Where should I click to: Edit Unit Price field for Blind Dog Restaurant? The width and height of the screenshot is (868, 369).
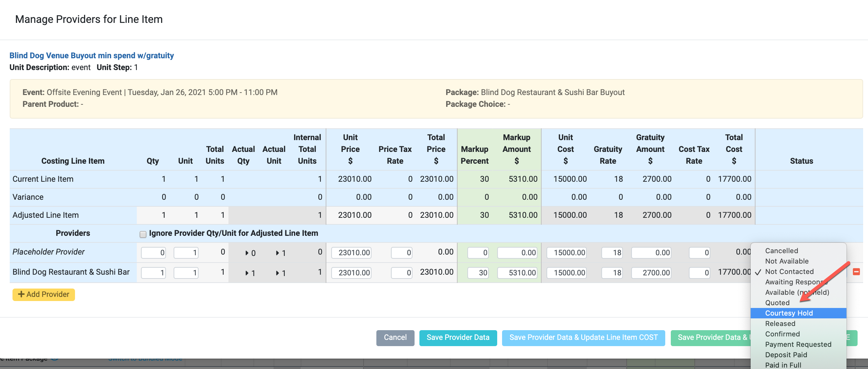pos(351,273)
